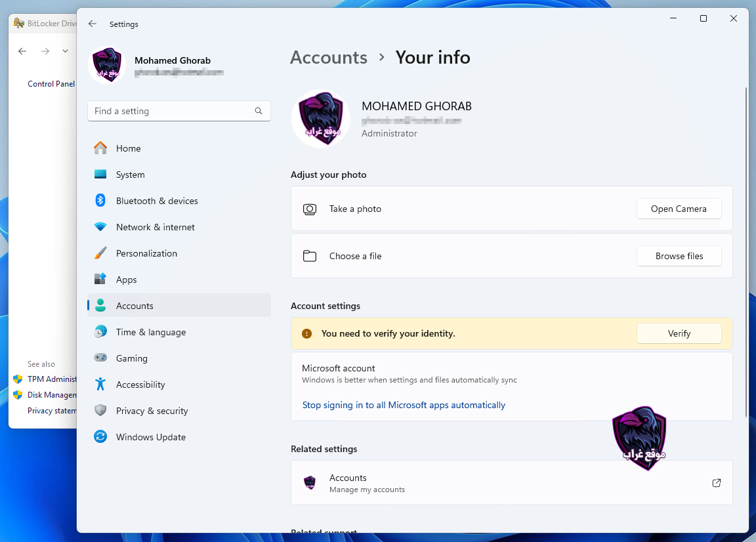Click the raven icon in Manage my accounts row

point(310,483)
